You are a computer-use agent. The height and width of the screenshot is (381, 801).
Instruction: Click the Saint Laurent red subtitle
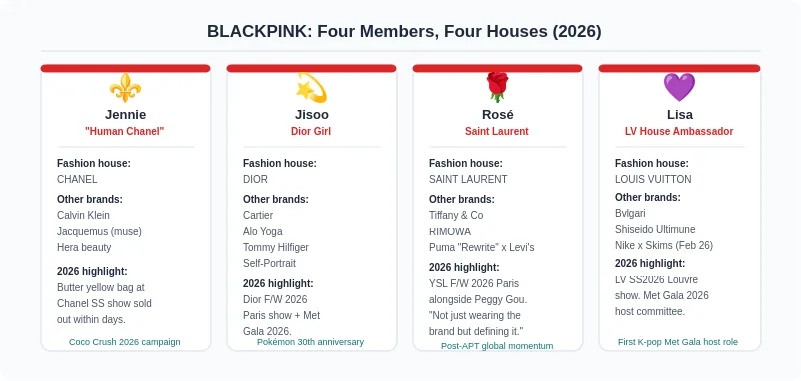[497, 131]
